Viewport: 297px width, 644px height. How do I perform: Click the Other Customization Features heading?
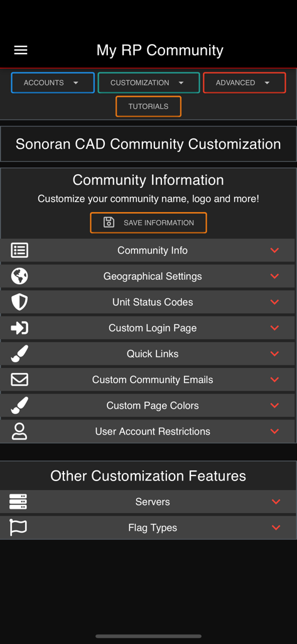(148, 475)
